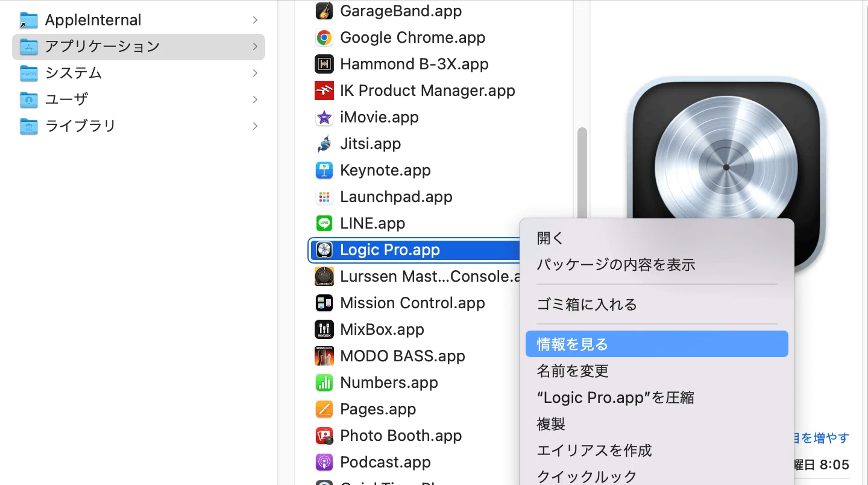Select パッケージの内容を表示 menu entry

point(656,264)
